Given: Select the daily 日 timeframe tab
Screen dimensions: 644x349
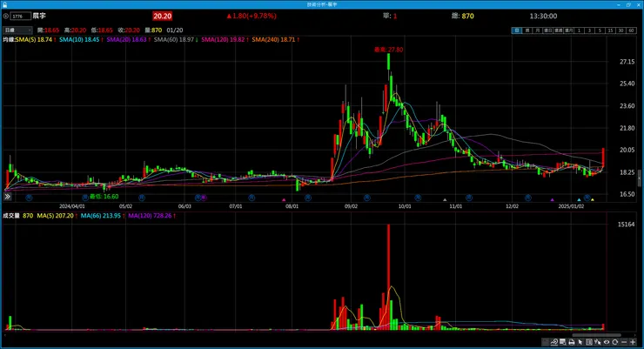Looking at the screenshot, I should coord(517,30).
